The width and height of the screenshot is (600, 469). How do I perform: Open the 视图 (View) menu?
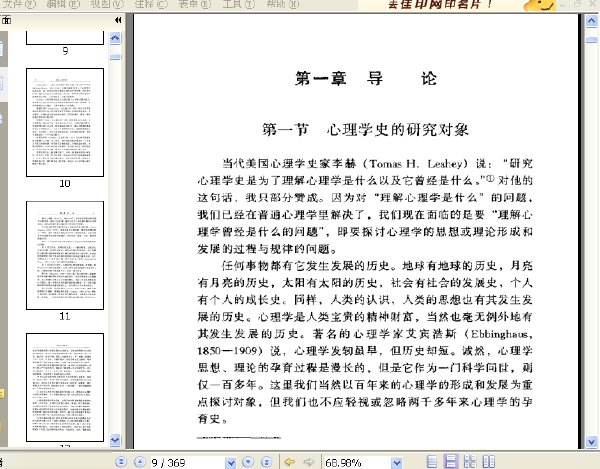tap(107, 4)
